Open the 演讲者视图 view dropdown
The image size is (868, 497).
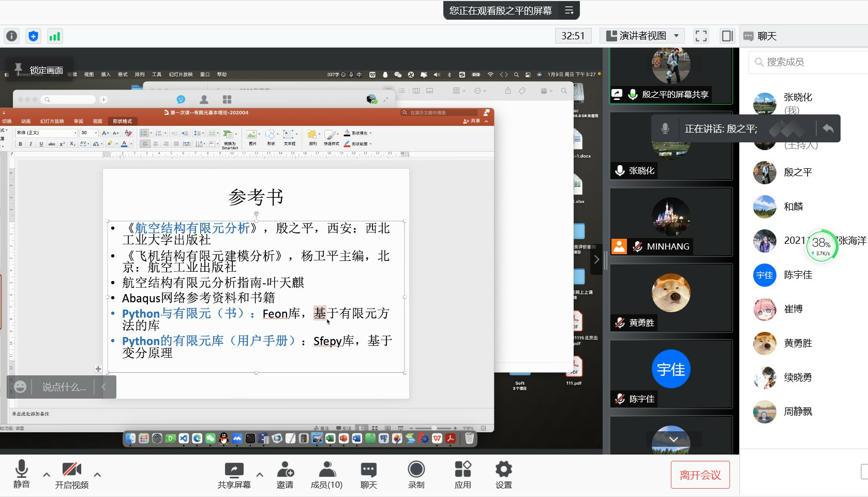642,36
